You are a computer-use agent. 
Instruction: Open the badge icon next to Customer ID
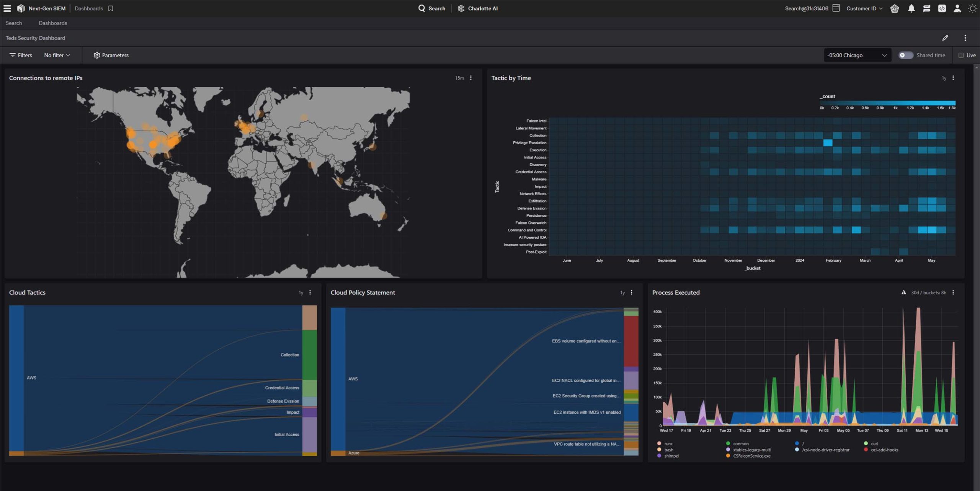pyautogui.click(x=895, y=8)
